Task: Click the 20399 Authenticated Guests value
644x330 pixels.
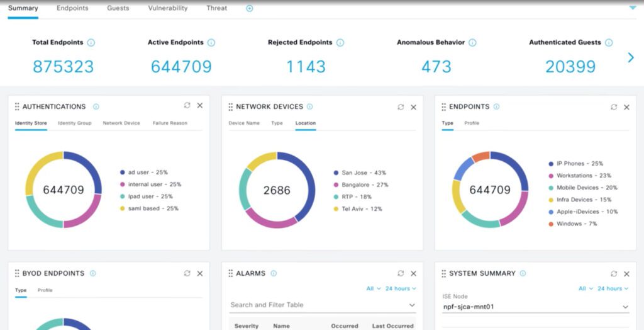Action: coord(570,67)
